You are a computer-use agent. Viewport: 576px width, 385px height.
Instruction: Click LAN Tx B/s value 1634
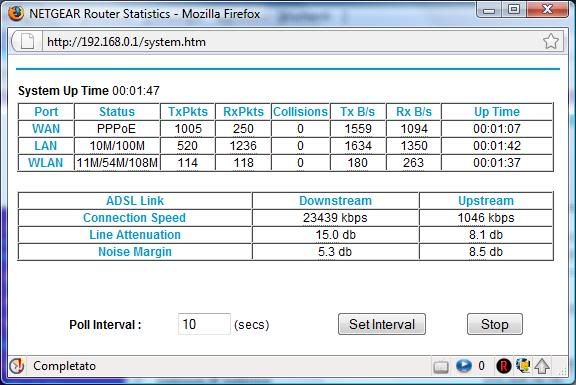click(x=358, y=145)
